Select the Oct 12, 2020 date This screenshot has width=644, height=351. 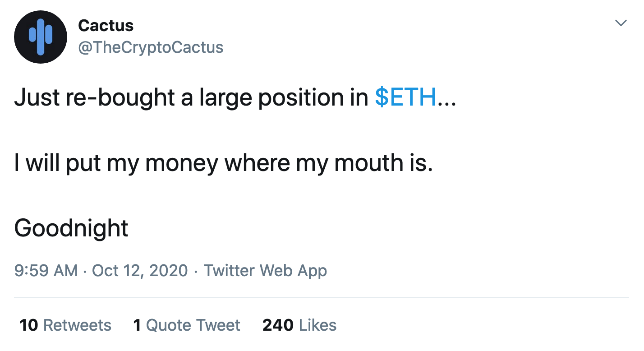click(140, 271)
